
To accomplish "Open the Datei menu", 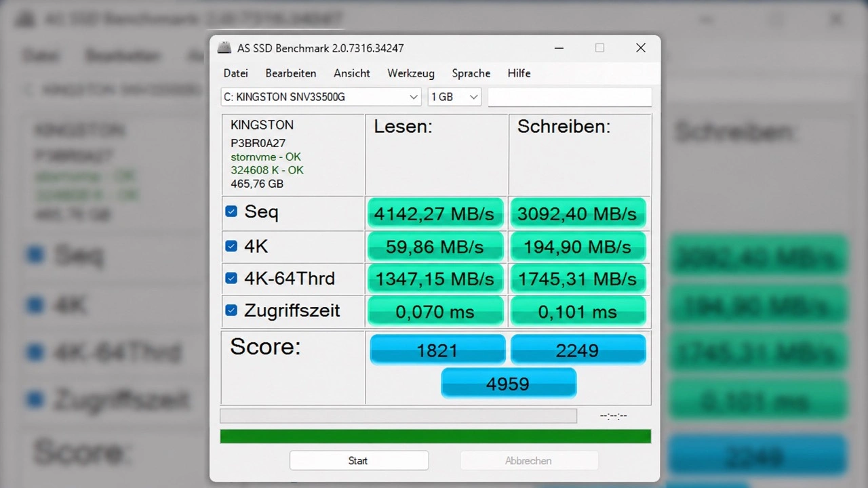I will 236,73.
